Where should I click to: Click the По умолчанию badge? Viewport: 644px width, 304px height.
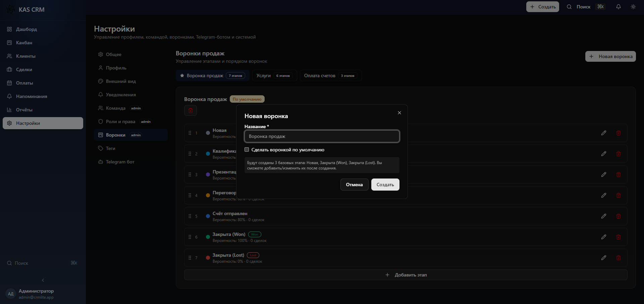pyautogui.click(x=247, y=99)
